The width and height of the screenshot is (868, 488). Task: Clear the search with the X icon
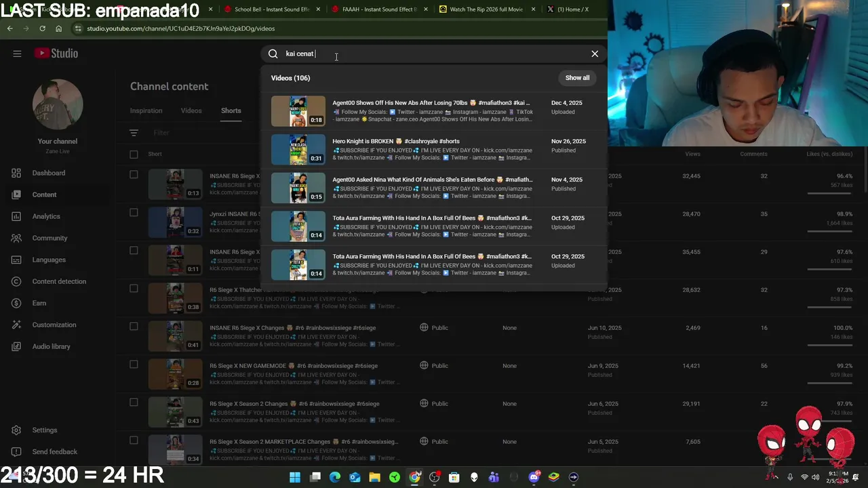click(595, 54)
